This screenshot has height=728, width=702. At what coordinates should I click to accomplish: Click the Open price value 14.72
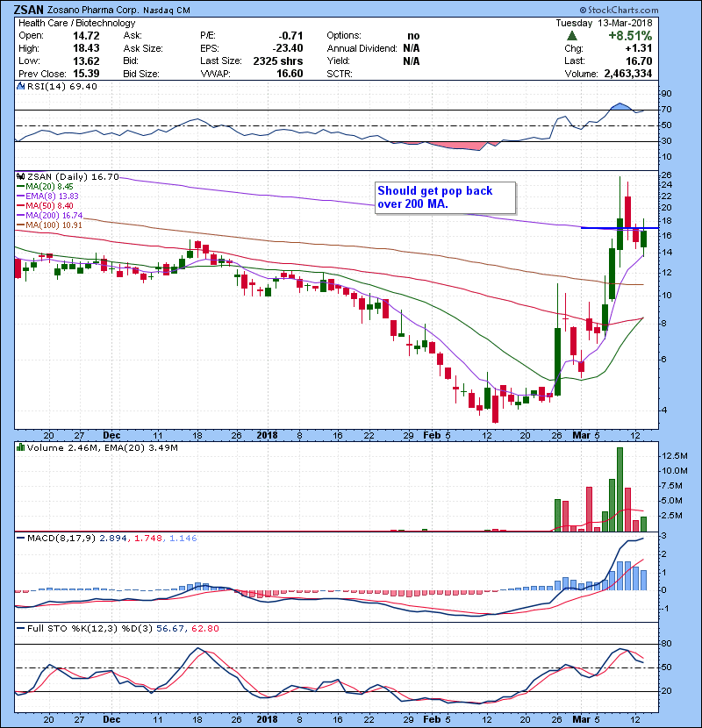86,36
